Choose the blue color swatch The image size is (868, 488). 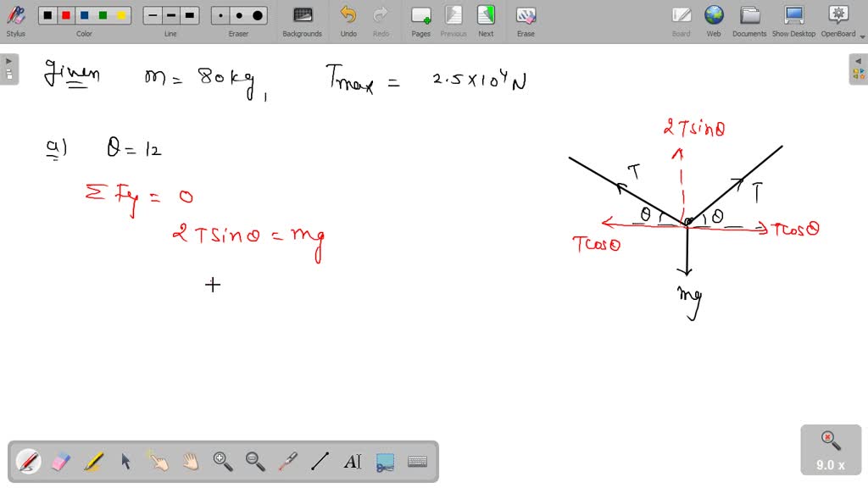tap(84, 15)
